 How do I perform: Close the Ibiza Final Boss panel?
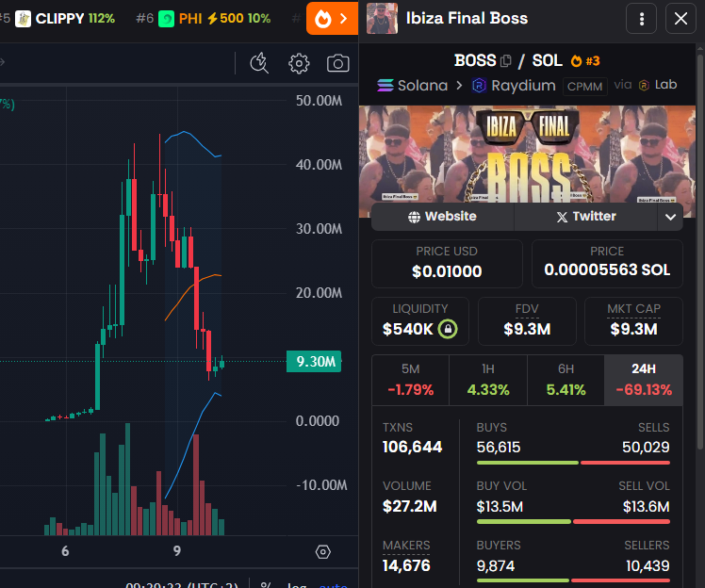(x=680, y=19)
